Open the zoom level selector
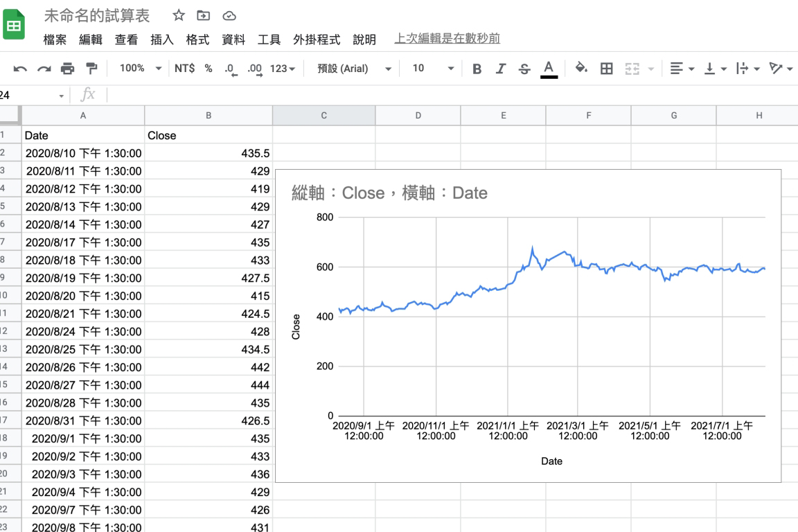Image resolution: width=798 pixels, height=532 pixels. pos(143,68)
